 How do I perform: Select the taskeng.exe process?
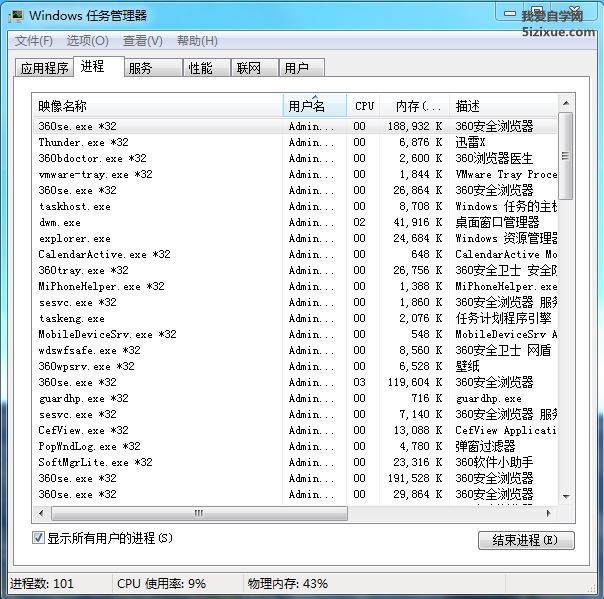coord(295,318)
